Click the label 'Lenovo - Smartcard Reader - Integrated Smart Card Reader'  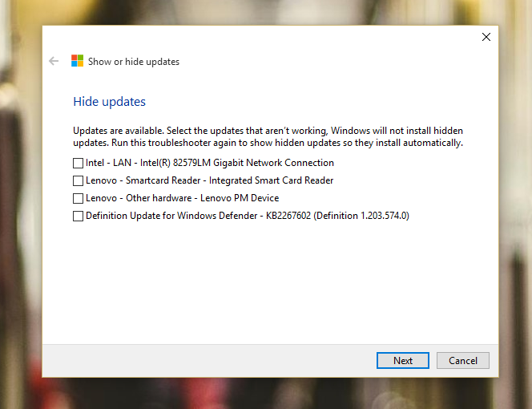(209, 180)
